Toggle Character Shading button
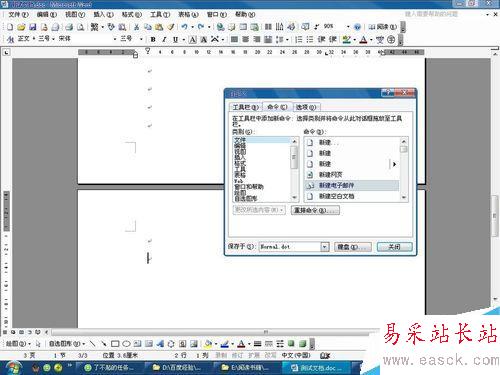 pyautogui.click(x=203, y=39)
